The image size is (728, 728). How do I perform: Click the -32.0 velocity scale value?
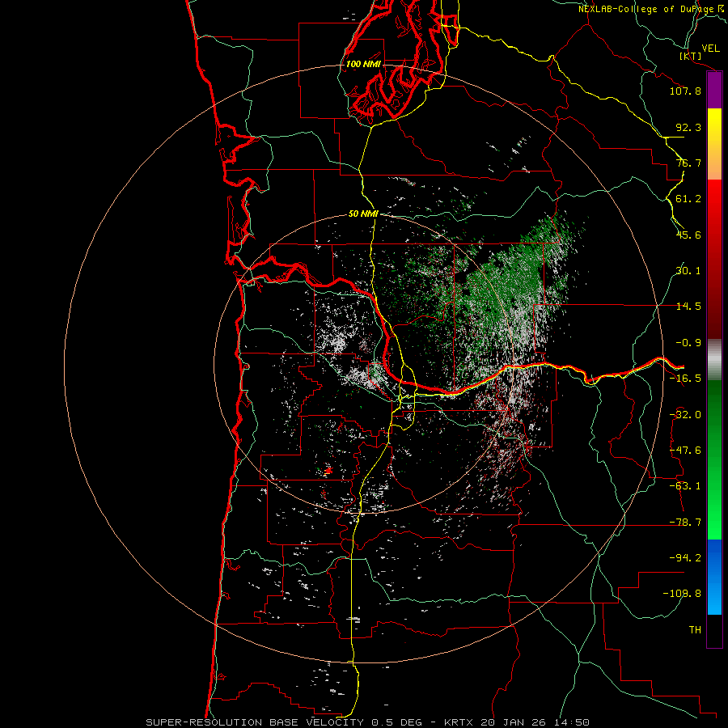[x=685, y=415]
